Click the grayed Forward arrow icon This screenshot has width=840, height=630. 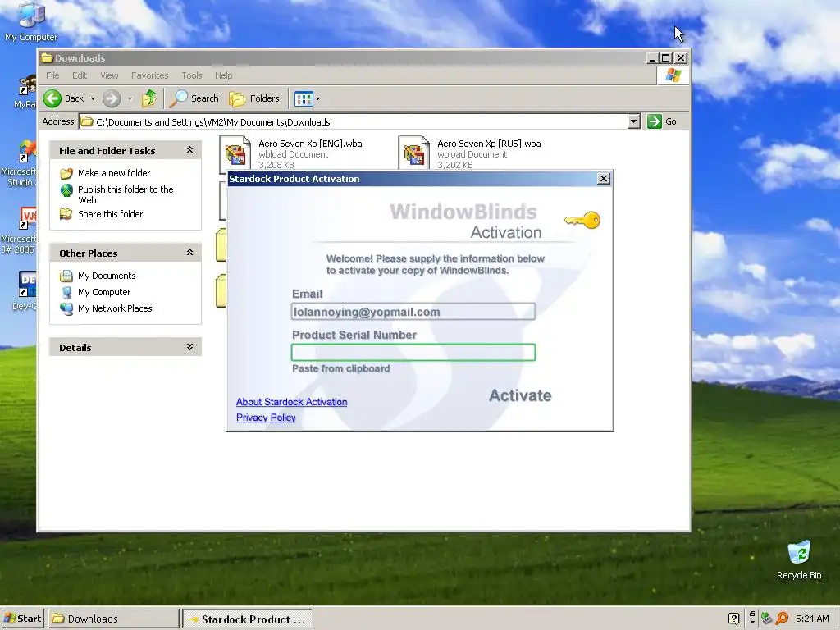pyautogui.click(x=112, y=98)
